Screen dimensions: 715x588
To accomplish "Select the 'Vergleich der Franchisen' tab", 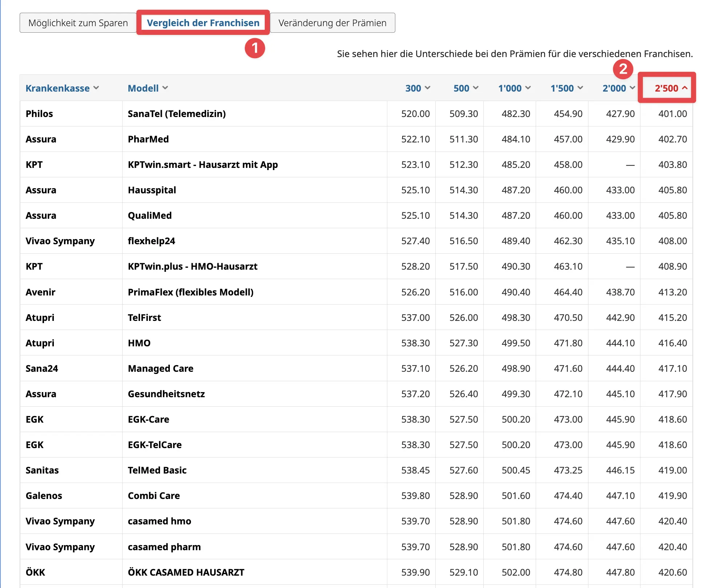I will tap(203, 23).
